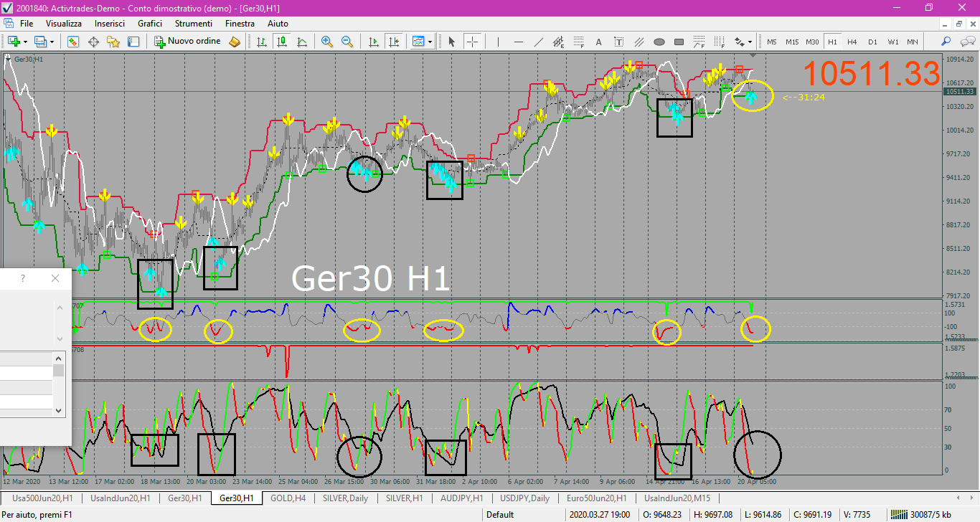Select the parallel lines channel tool
Screen dimensions: 980x522
click(639, 42)
